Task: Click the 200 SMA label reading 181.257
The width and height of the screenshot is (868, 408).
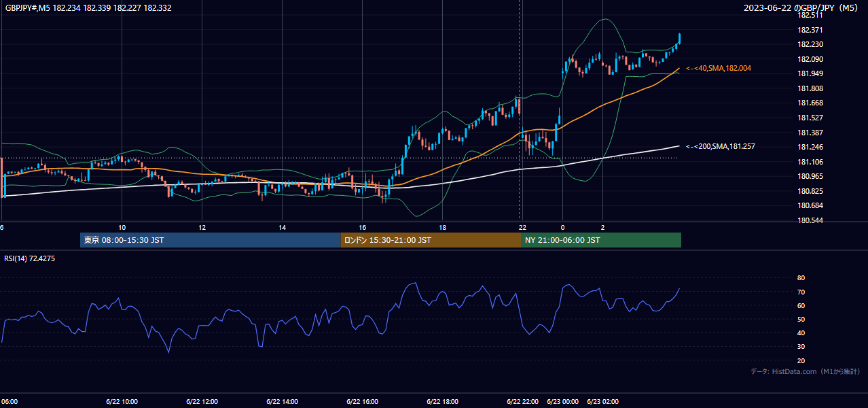Action: point(721,146)
